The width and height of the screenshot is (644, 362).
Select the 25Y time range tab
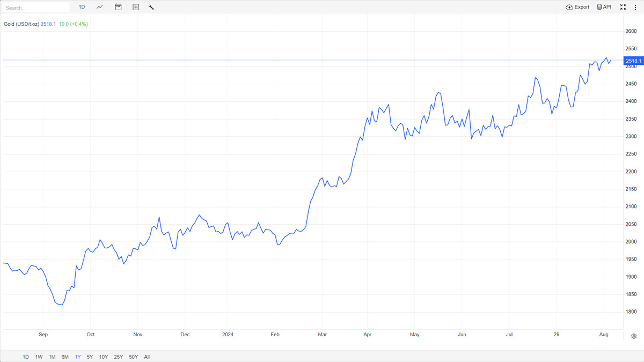(x=119, y=357)
